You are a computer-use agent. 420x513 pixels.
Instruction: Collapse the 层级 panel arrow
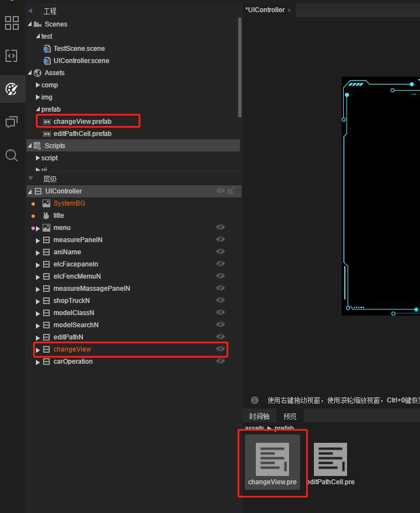pos(31,179)
